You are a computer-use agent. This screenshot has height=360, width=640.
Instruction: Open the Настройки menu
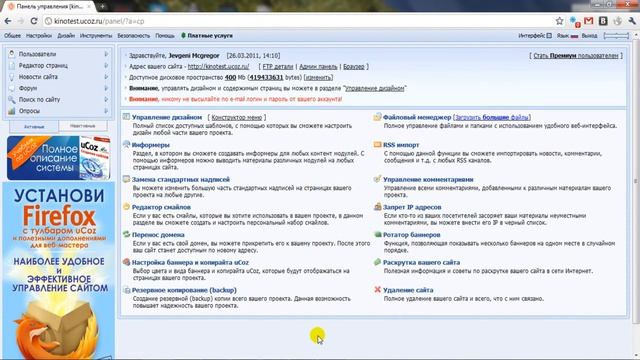pos(39,36)
